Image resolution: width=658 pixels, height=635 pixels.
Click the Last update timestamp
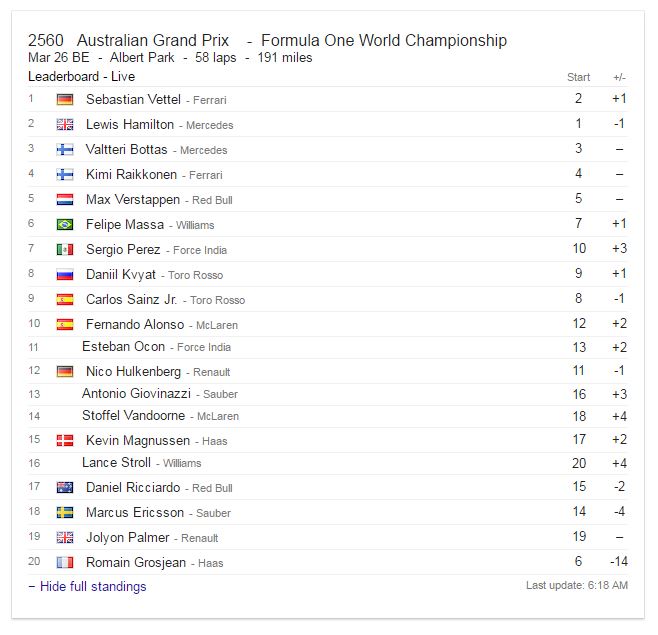click(577, 585)
